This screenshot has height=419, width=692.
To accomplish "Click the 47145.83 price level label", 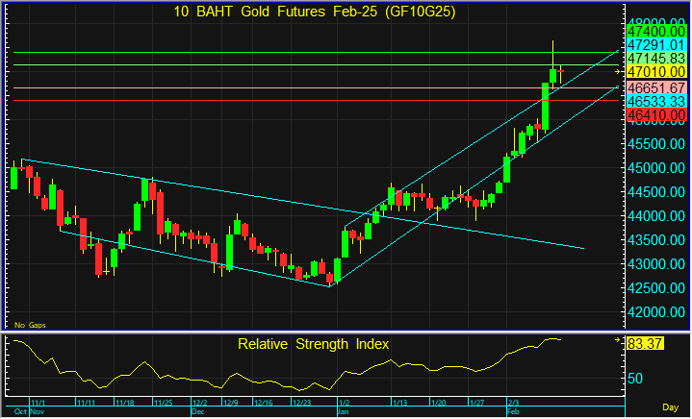I will (x=655, y=59).
